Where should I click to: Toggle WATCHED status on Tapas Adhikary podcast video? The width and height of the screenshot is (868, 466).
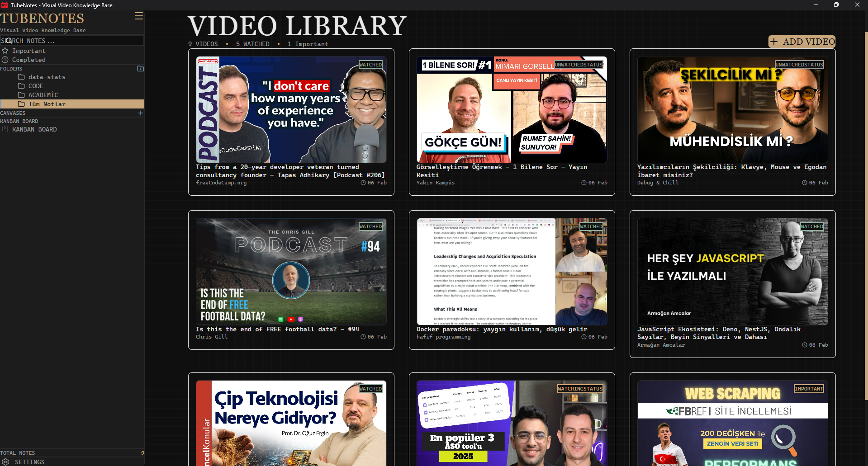pos(370,65)
